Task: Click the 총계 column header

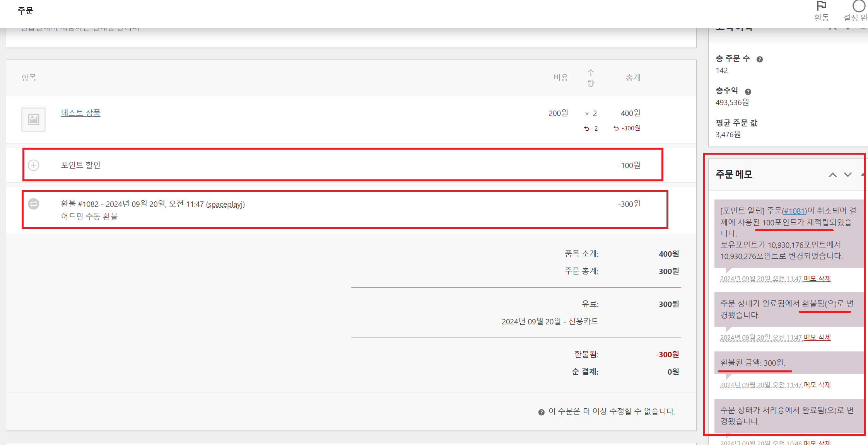Action: [633, 78]
